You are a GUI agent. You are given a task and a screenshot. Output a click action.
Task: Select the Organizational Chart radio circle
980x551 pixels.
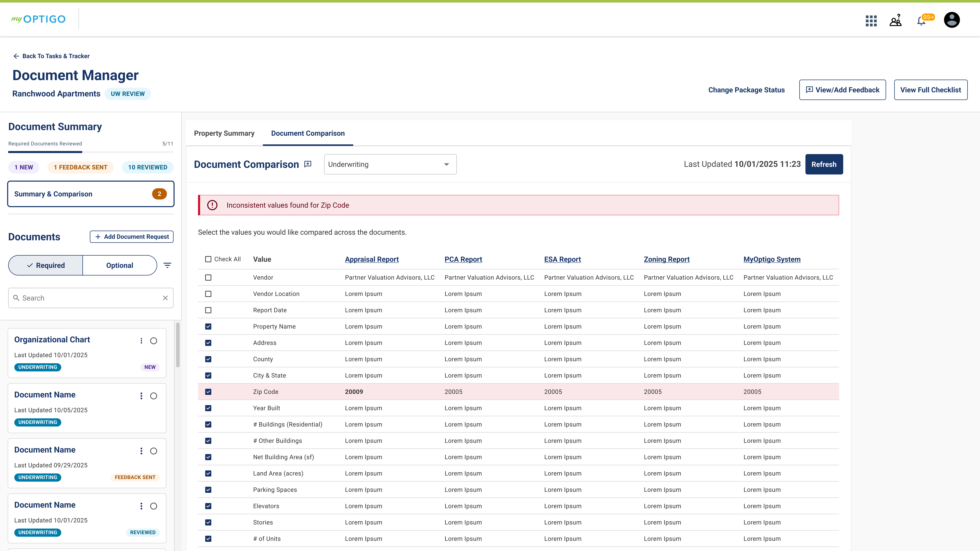pos(154,341)
